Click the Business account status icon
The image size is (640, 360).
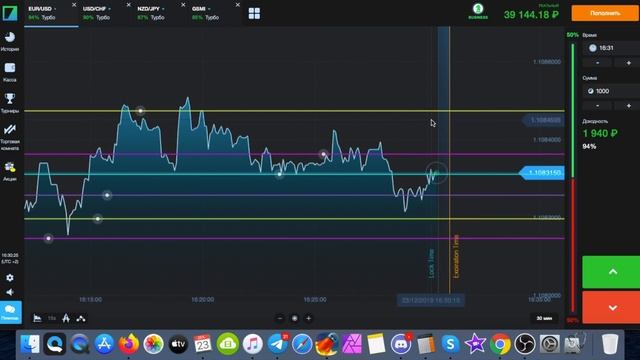[x=478, y=11]
